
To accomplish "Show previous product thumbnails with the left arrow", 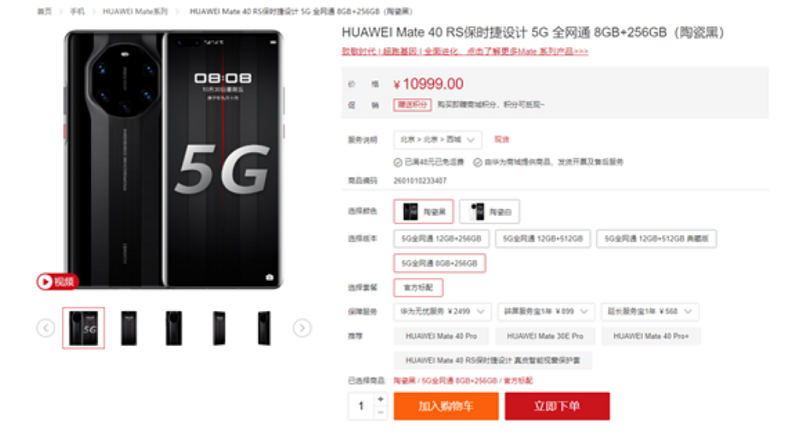I will pyautogui.click(x=46, y=328).
